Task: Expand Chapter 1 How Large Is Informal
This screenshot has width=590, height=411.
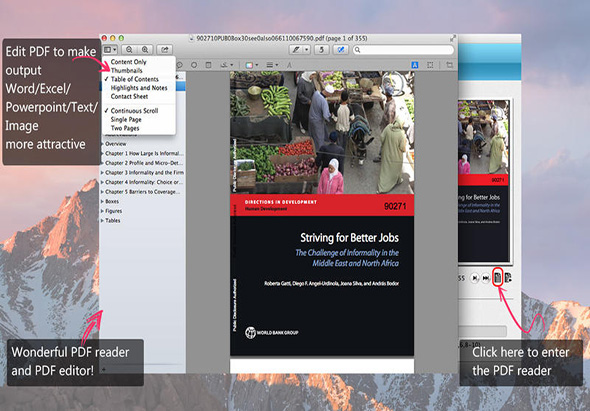Action: point(102,154)
